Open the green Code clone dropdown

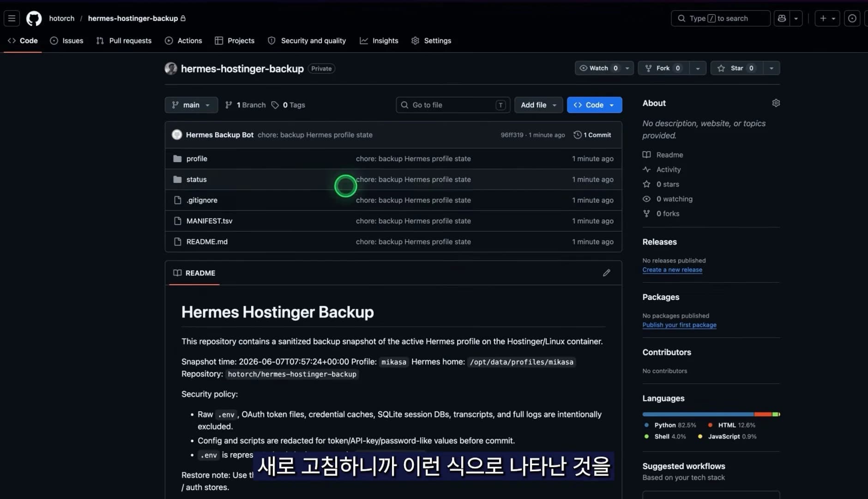(594, 105)
